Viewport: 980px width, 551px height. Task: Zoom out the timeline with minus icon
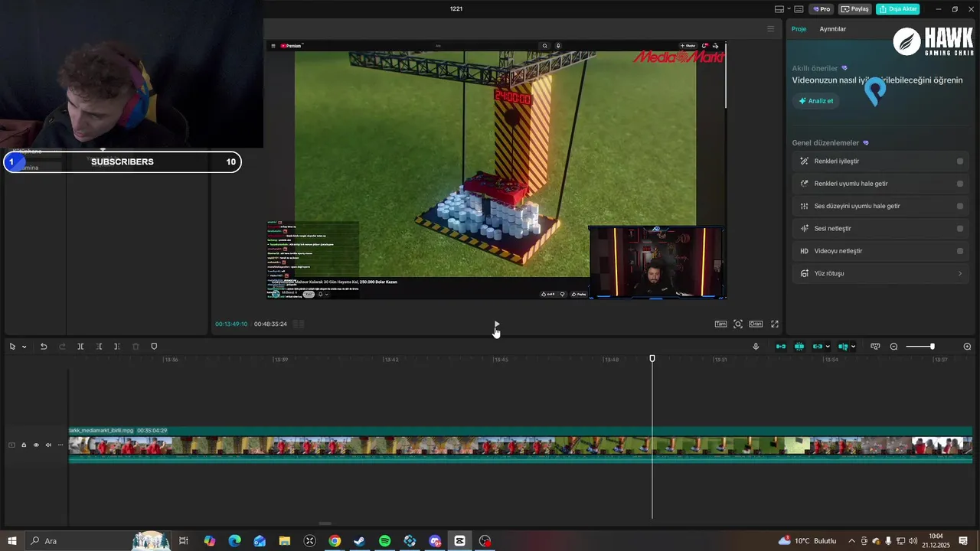pyautogui.click(x=893, y=347)
